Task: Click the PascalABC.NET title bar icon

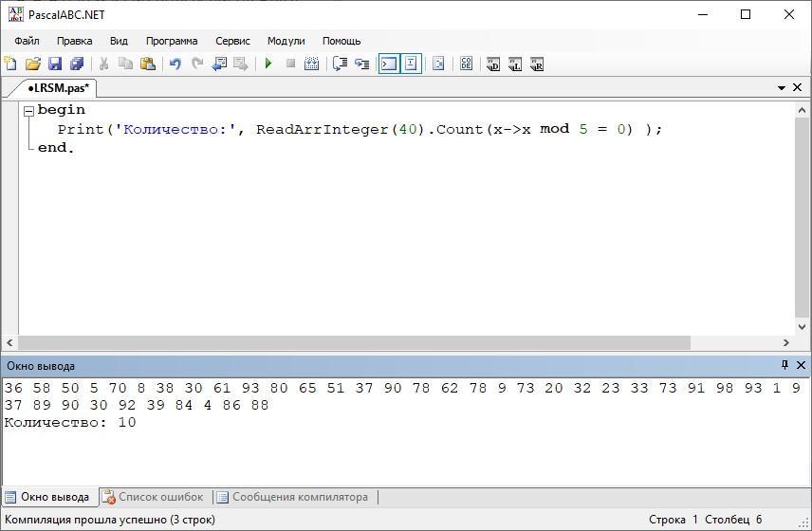Action: coord(15,14)
